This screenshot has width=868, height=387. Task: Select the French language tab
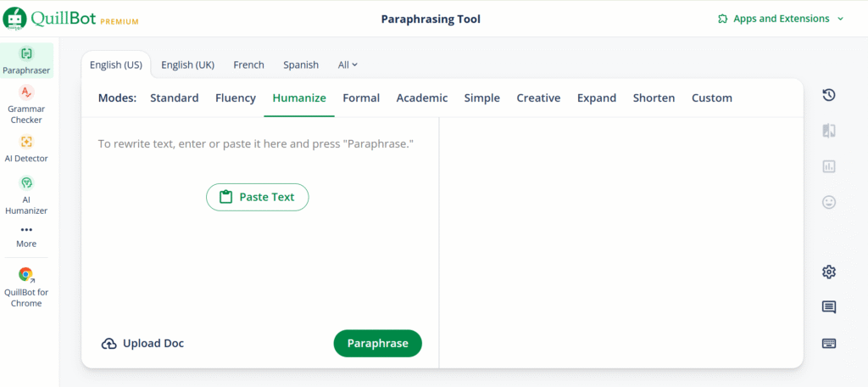click(248, 64)
